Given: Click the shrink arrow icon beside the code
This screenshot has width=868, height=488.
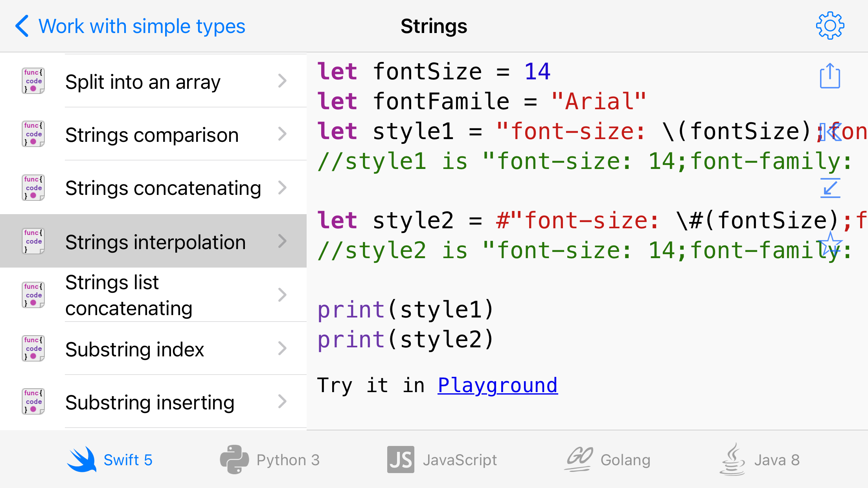Looking at the screenshot, I should pos(830,188).
